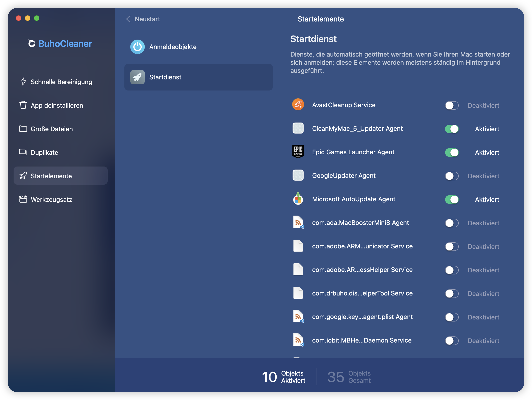The image size is (532, 400).
Task: Click Deaktiviert label beside GoogleUpdater Agent
Action: pyautogui.click(x=483, y=176)
